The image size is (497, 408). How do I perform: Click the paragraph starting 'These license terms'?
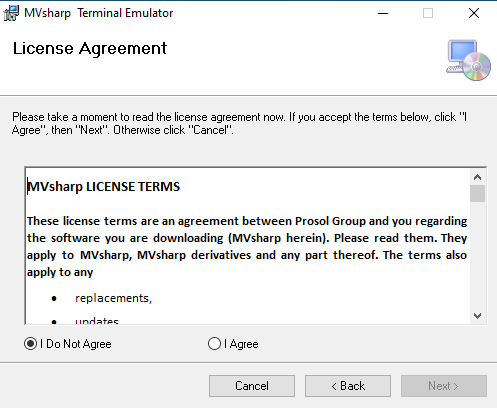[247, 246]
